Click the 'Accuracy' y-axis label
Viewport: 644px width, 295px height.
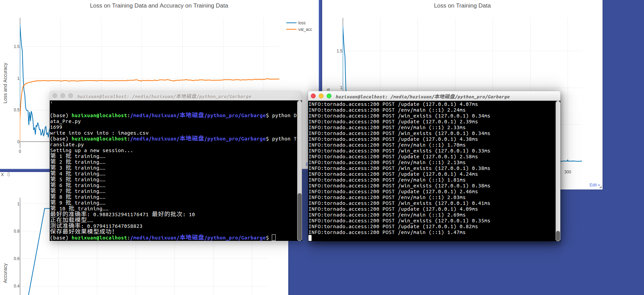pyautogui.click(x=5, y=273)
